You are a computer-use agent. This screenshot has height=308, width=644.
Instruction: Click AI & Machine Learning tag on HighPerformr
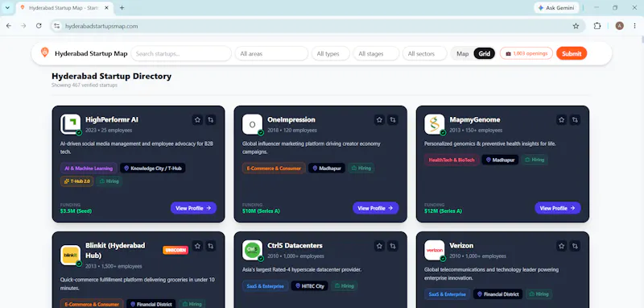89,169
